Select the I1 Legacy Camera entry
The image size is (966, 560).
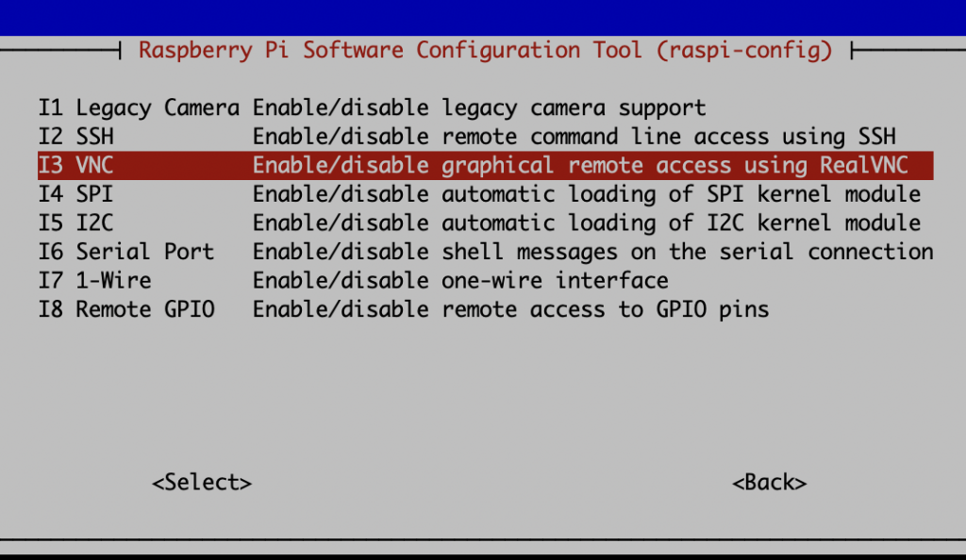(486, 107)
